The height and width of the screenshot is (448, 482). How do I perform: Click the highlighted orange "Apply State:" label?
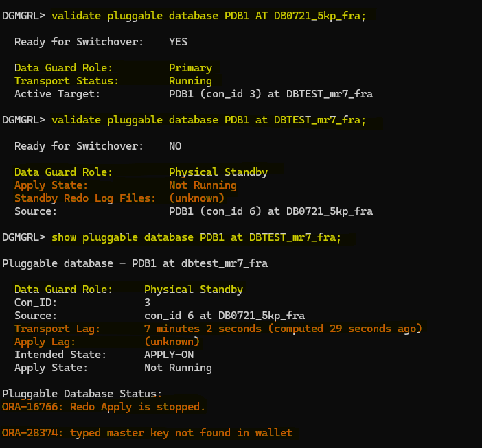coord(51,185)
